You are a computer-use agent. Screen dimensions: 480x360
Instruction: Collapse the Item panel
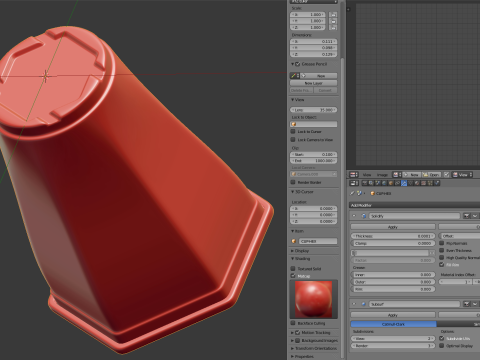tap(293, 231)
